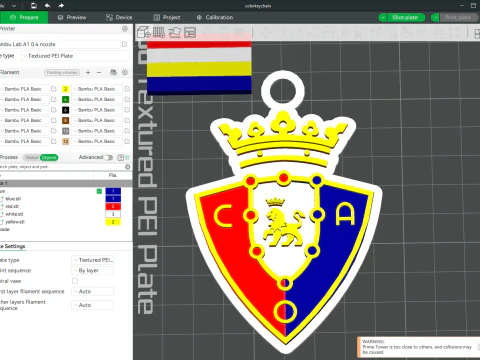The height and width of the screenshot is (360, 480).
Task: Click the AMS sync filament icon
Action: pos(113,72)
